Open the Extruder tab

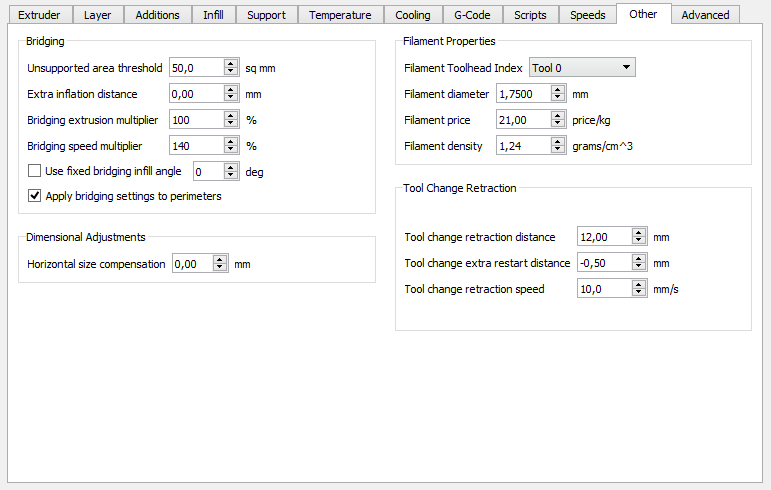(x=39, y=15)
